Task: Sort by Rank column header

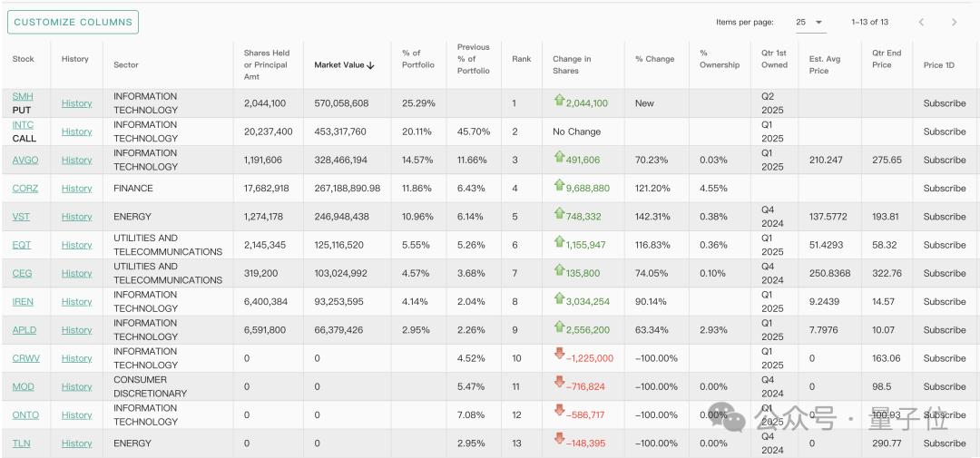Action: pos(521,59)
